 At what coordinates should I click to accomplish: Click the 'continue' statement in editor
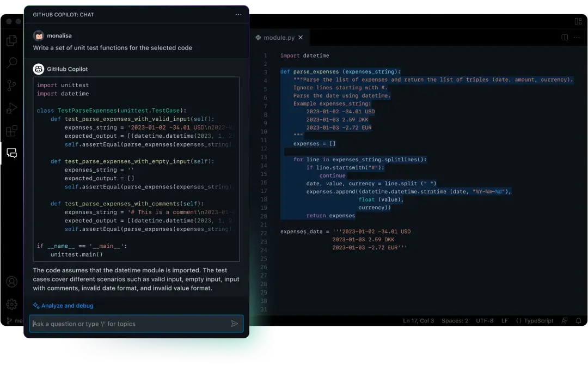point(332,175)
